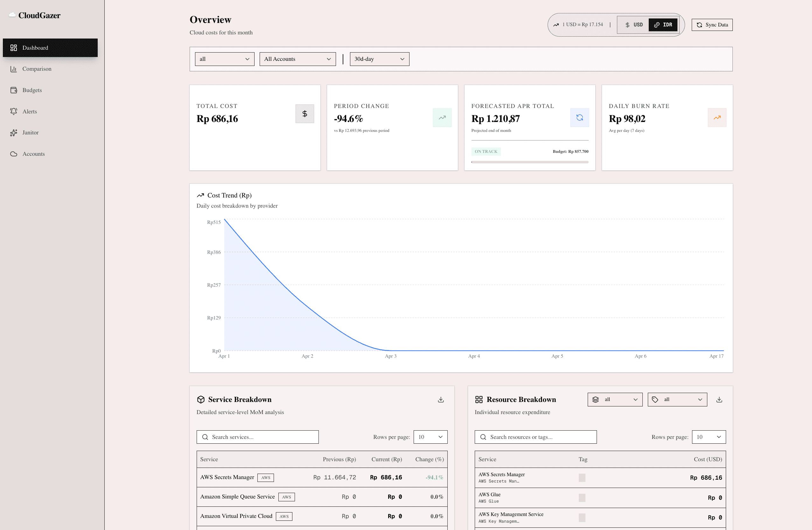Keep IDR currency selected

(662, 25)
